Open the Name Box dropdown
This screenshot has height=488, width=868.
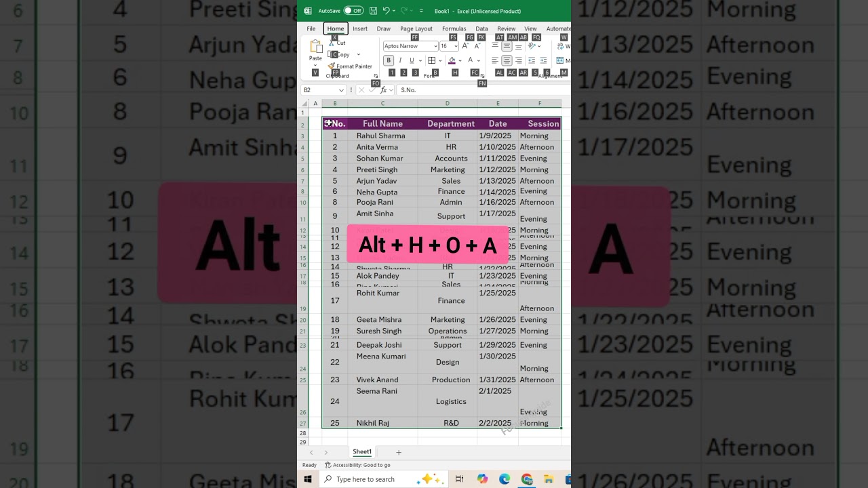[342, 90]
